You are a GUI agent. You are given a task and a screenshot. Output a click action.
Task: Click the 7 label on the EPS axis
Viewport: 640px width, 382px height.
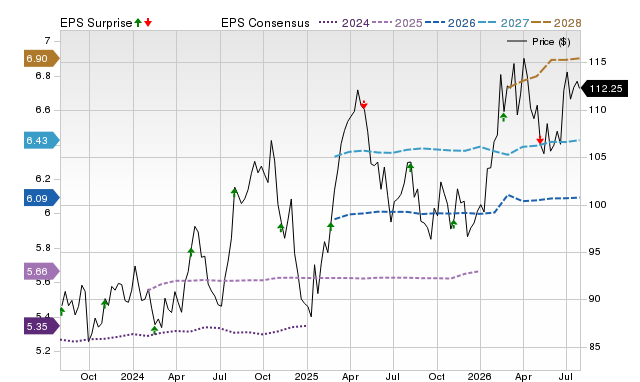point(47,41)
